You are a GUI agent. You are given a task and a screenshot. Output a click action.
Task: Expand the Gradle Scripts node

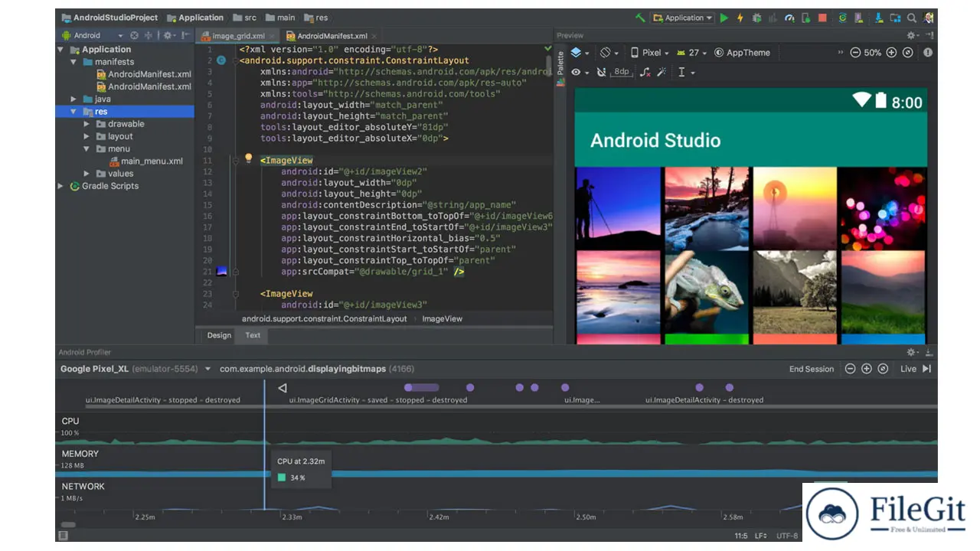coord(60,186)
